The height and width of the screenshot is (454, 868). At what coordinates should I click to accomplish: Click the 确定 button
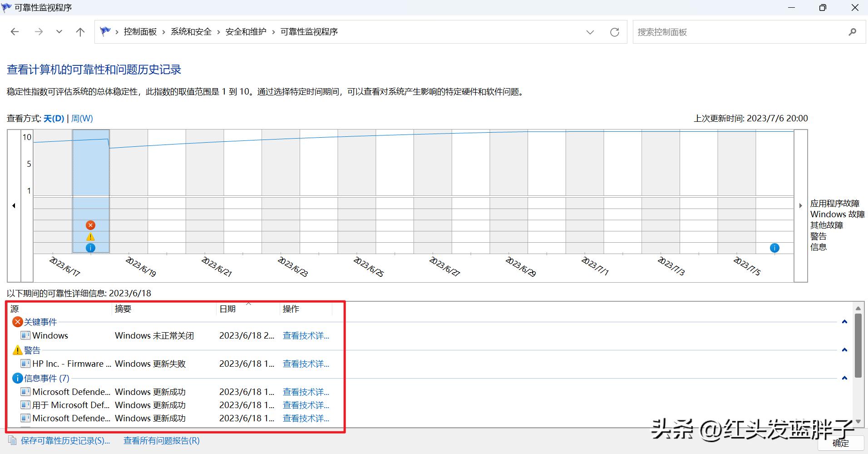tap(840, 443)
